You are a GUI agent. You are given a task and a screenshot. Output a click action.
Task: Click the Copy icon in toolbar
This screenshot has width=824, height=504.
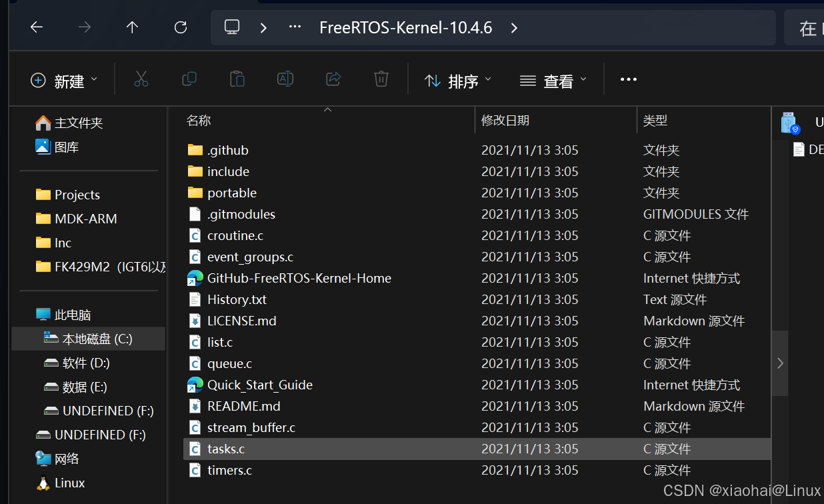pyautogui.click(x=189, y=79)
